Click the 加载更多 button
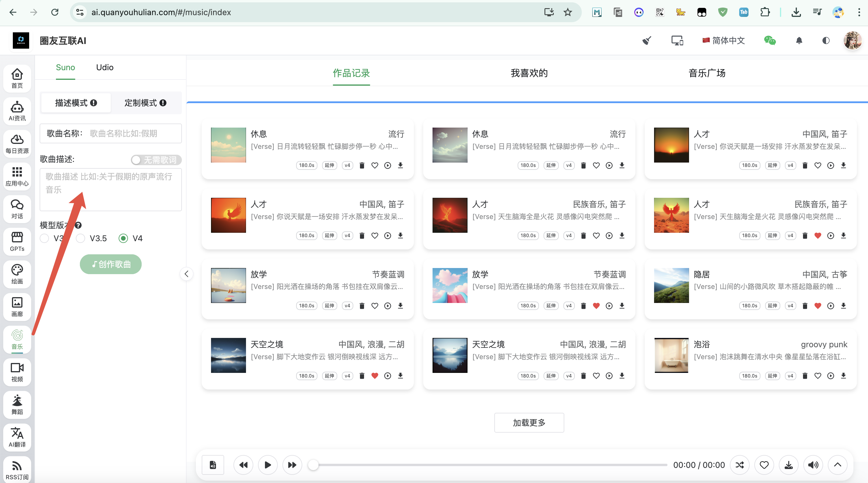 [529, 423]
